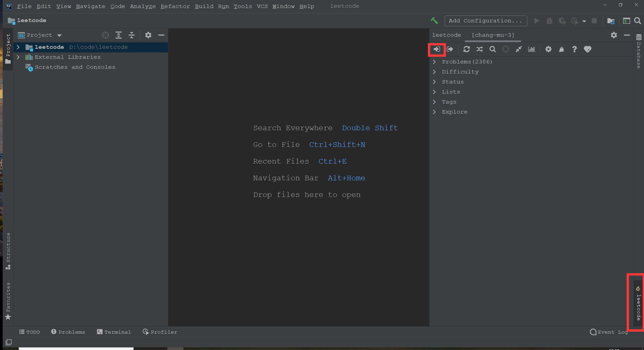Toggle the Problems tool window at bottom
644x350 pixels.
click(68, 332)
